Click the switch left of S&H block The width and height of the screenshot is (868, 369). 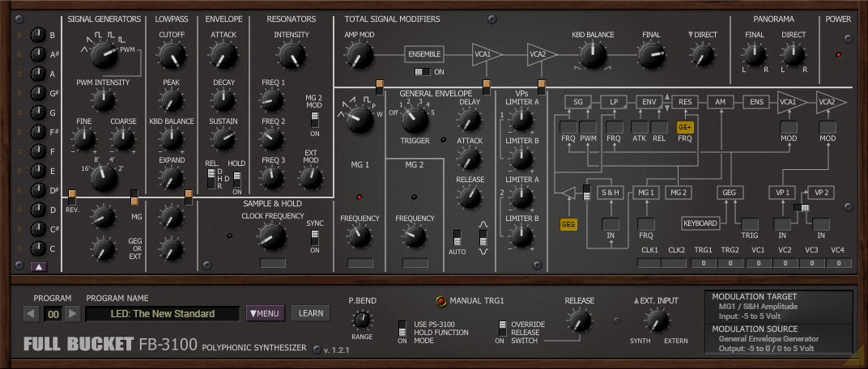(587, 193)
